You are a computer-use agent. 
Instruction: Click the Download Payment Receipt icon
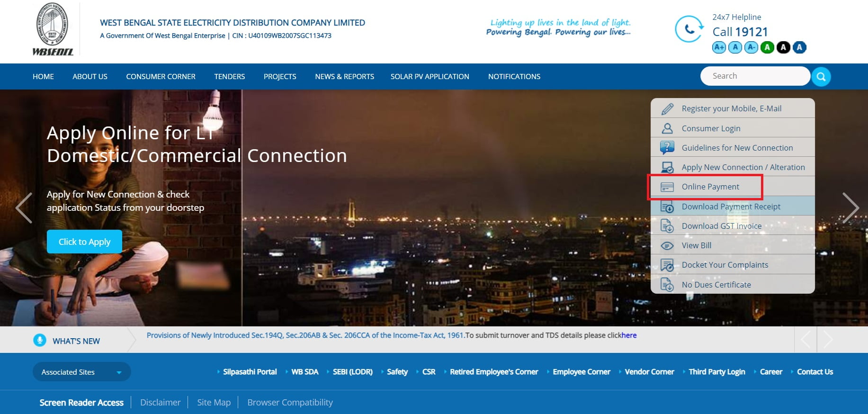(667, 207)
